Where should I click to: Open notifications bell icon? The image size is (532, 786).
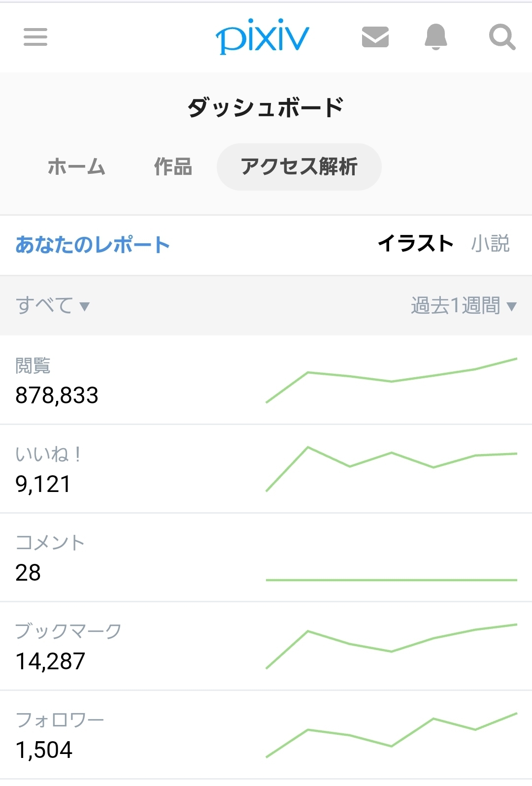[436, 37]
